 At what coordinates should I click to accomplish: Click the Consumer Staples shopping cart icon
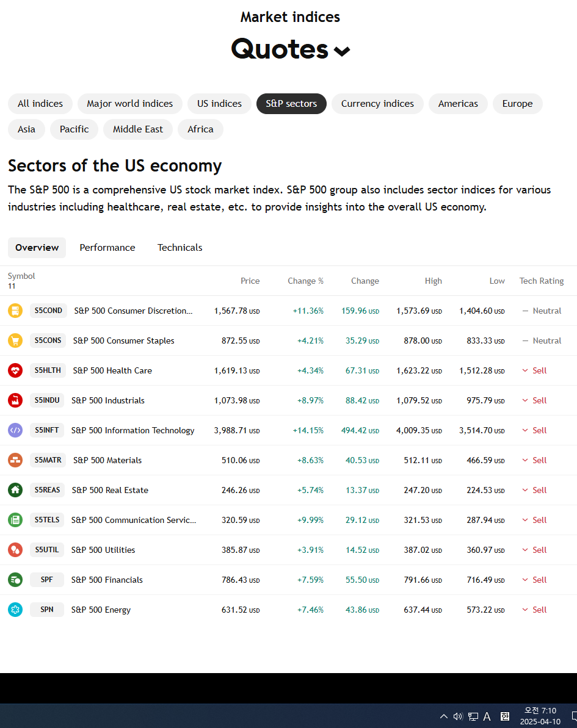pyautogui.click(x=15, y=341)
